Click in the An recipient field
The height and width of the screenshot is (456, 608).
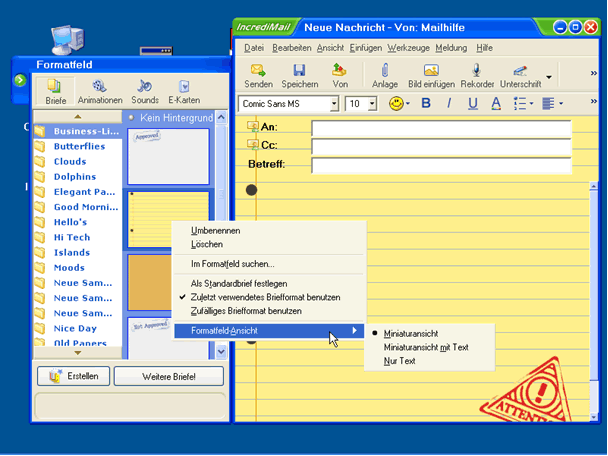pos(441,128)
